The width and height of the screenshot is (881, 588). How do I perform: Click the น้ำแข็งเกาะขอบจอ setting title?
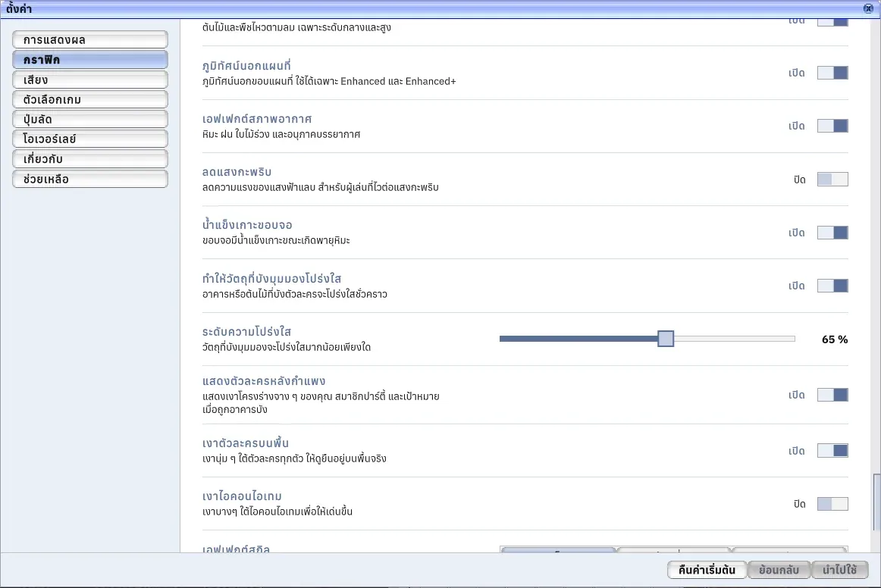coord(247,224)
